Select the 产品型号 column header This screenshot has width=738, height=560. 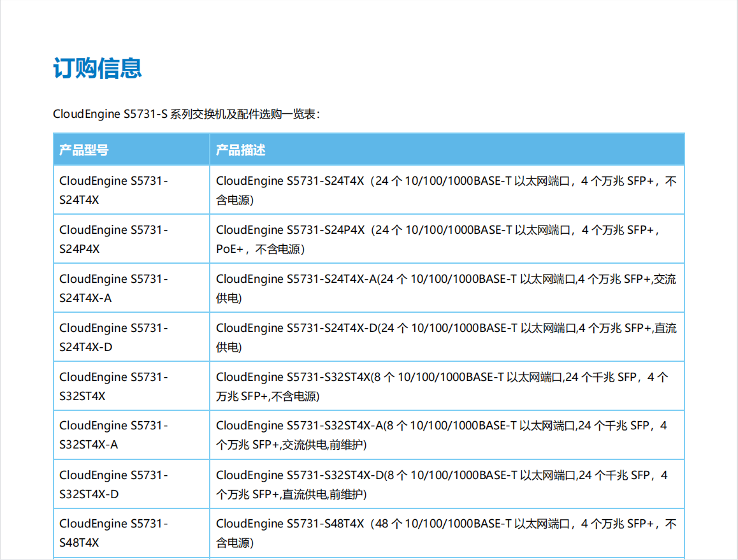coord(84,150)
